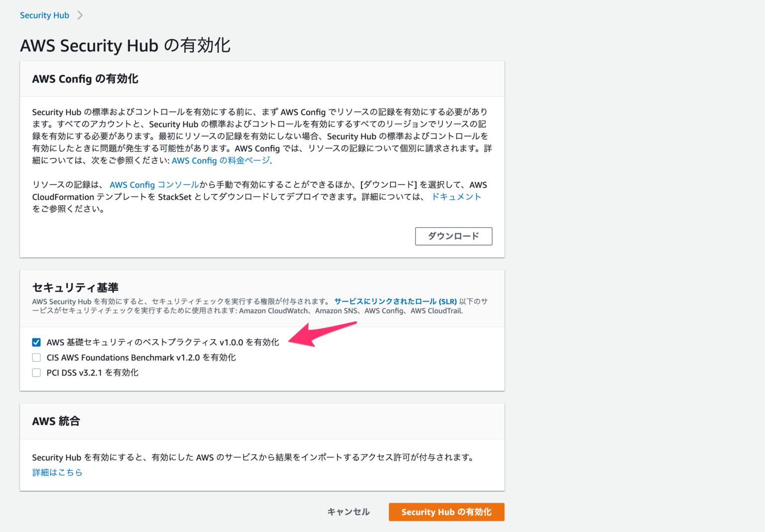The height and width of the screenshot is (532, 765).
Task: Click the AWS Config の有効化 section header
Action: (x=85, y=79)
